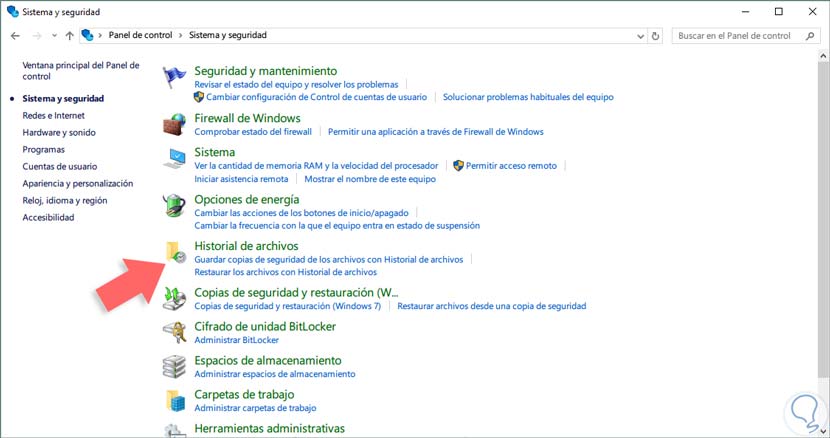Click Permitir acceso remoto link

pos(511,166)
